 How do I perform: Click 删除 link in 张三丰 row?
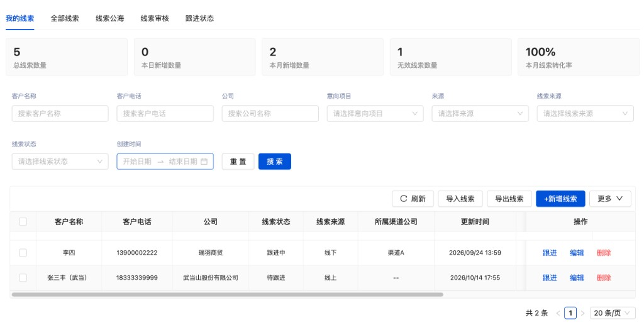(604, 278)
